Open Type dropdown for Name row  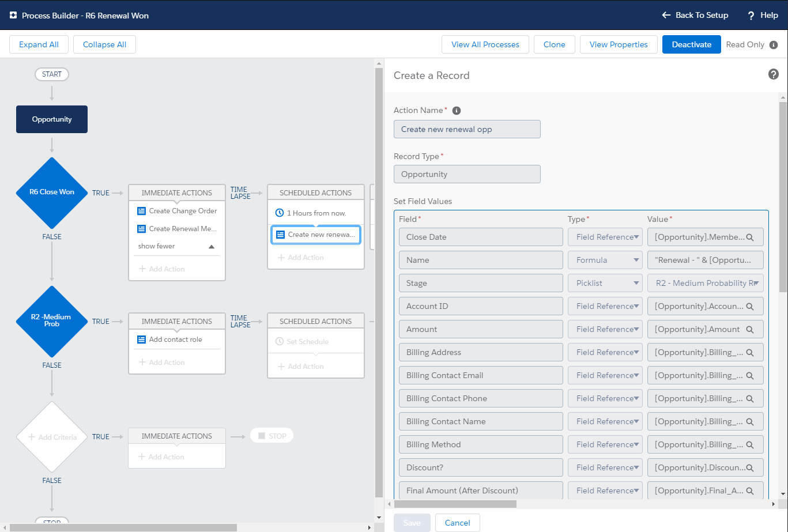click(605, 260)
